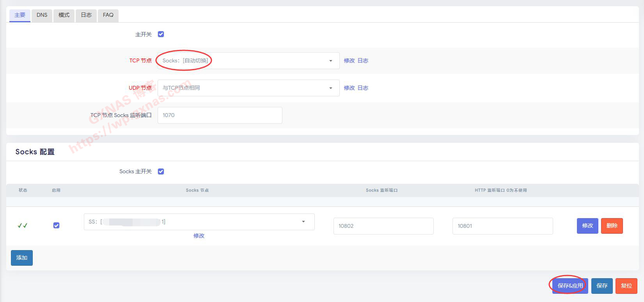The image size is (644, 302).
Task: Expand the TCP 节点 dropdown
Action: 248,61
